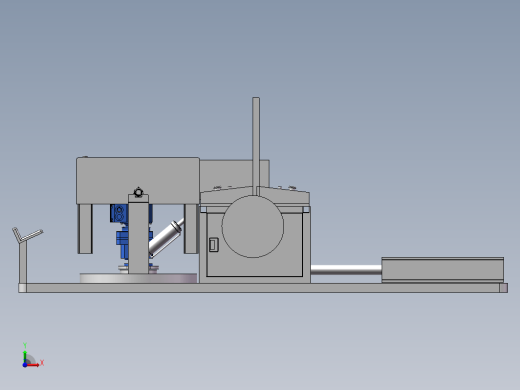Click the red X axis of the triad
Viewport: 520px width, 390px height.
click(33, 365)
